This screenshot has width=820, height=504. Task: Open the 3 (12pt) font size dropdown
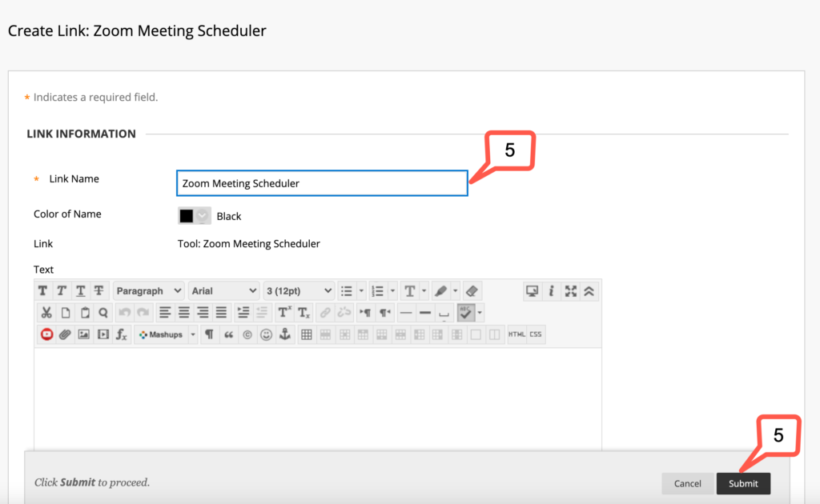point(299,291)
